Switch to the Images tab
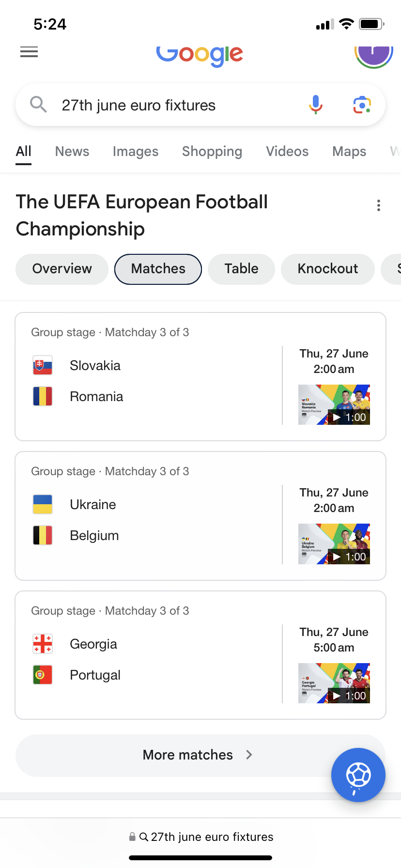Screen dimensions: 401x868 coord(136,152)
